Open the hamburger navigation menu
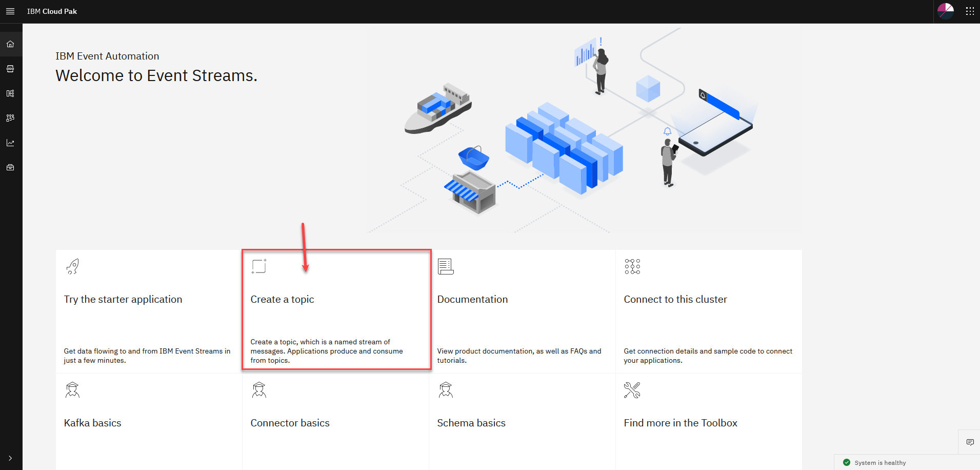The width and height of the screenshot is (980, 470). pyautogui.click(x=10, y=11)
